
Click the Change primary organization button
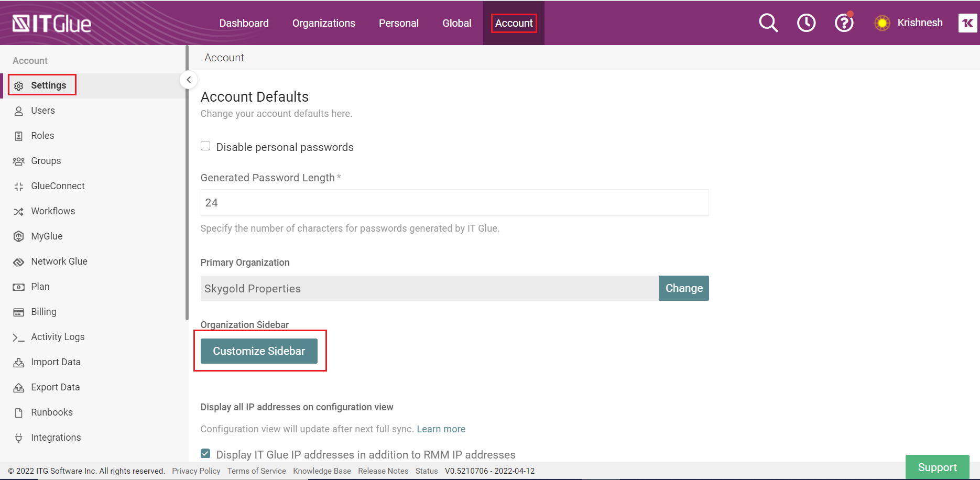pos(684,288)
